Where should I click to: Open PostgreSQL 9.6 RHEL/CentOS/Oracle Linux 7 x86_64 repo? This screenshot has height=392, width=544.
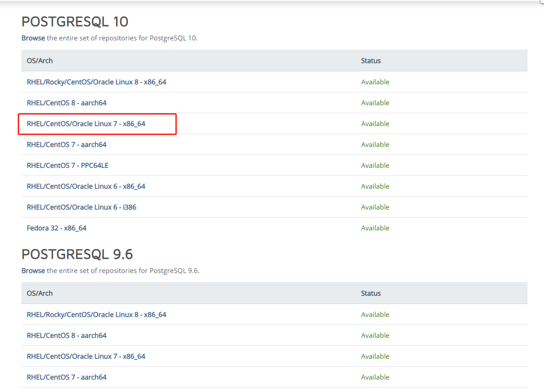(86, 356)
